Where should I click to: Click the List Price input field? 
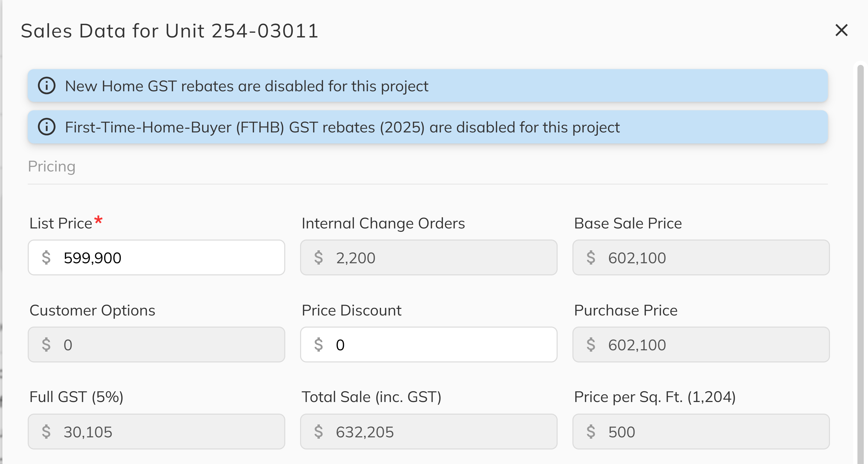click(x=157, y=258)
